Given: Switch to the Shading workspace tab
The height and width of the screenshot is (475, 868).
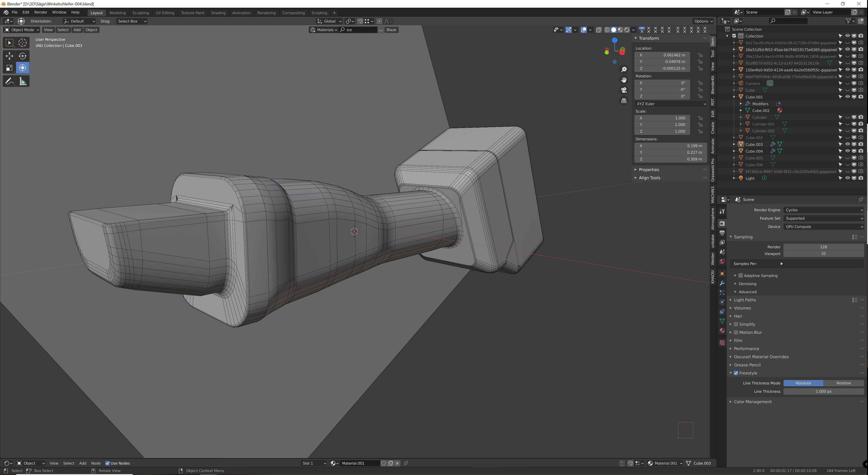Looking at the screenshot, I should (218, 13).
